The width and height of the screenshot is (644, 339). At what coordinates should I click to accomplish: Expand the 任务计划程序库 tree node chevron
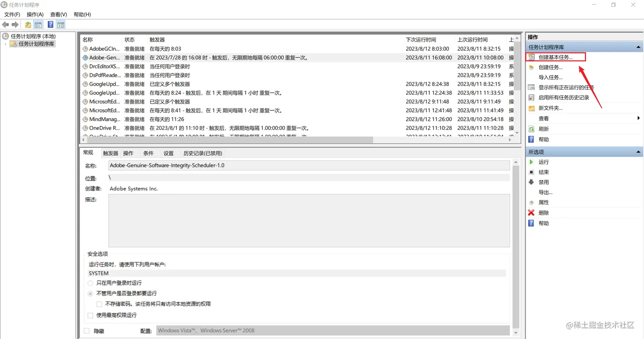(x=5, y=44)
